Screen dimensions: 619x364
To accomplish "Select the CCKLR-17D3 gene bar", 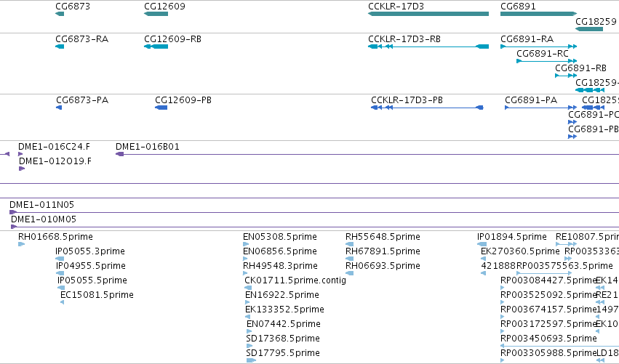I will tap(428, 14).
